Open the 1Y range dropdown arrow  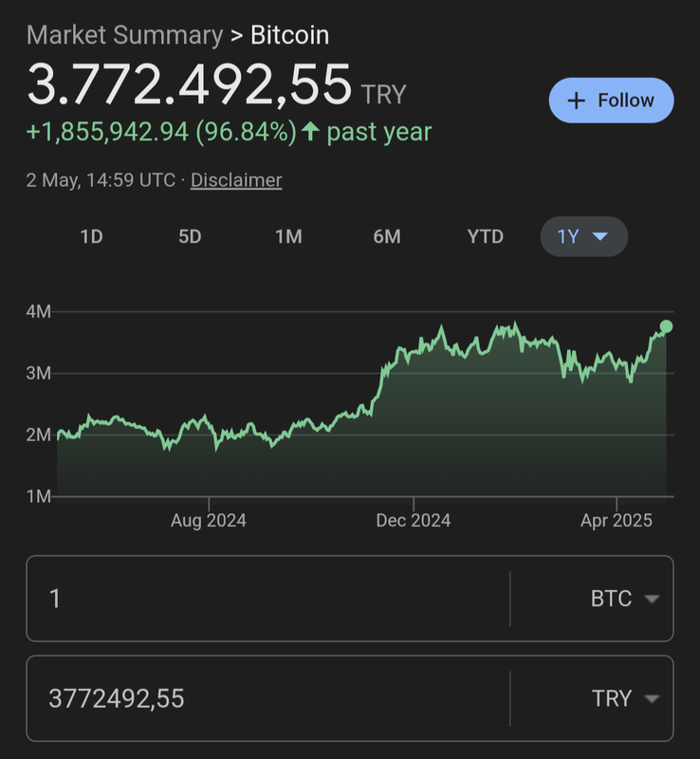pyautogui.click(x=599, y=236)
